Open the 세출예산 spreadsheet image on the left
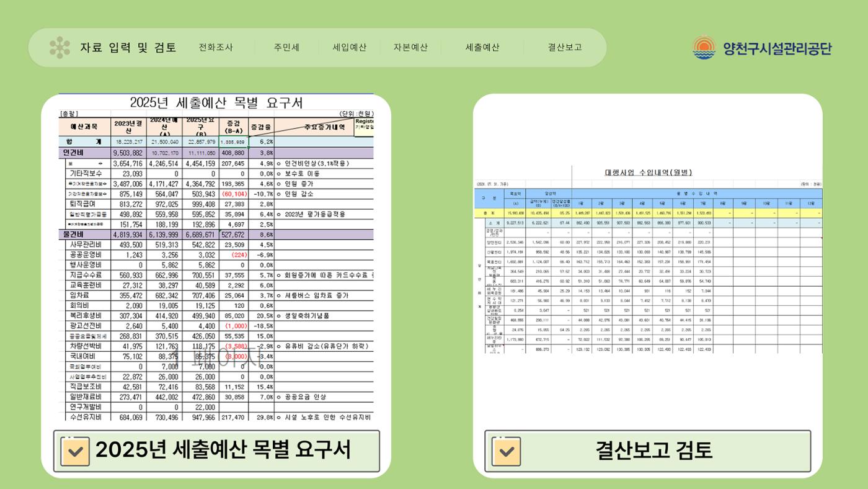 216,258
